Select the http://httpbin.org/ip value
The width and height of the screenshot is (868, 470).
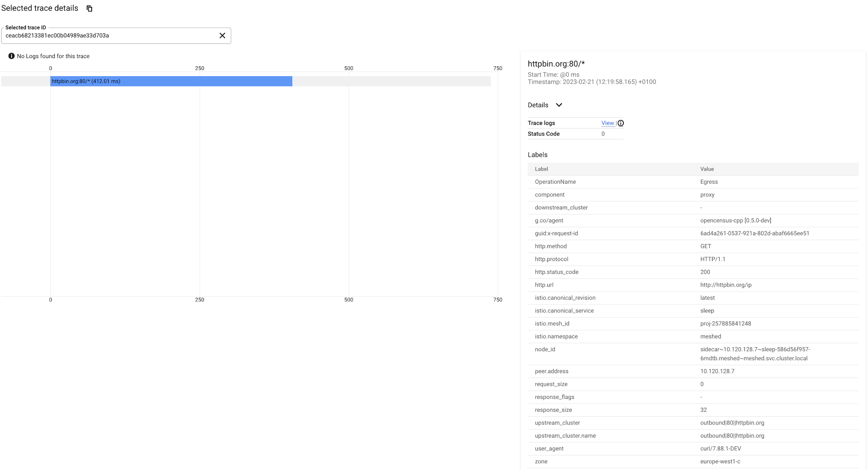click(726, 285)
